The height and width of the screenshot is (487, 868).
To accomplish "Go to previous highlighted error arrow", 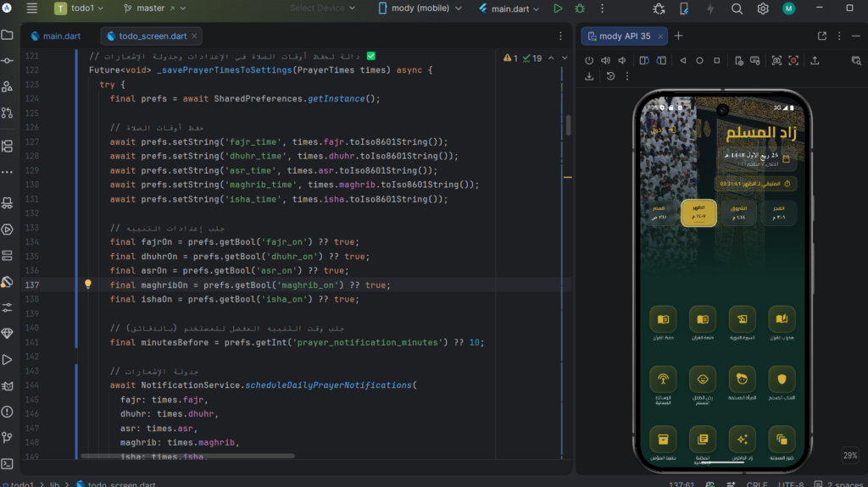I will [551, 58].
